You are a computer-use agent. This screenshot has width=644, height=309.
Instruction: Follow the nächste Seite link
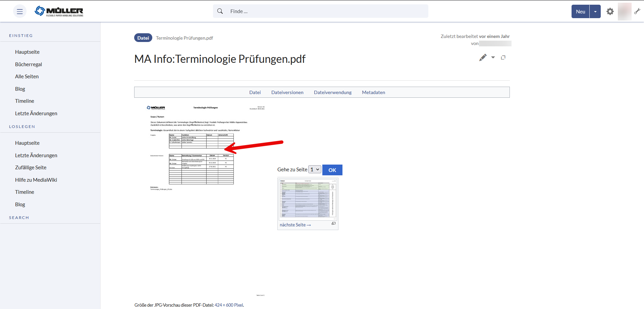(x=295, y=225)
